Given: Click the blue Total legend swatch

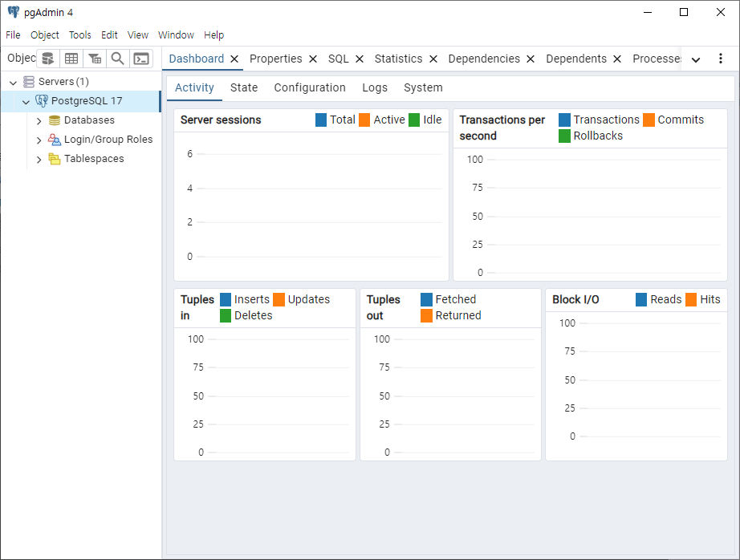Looking at the screenshot, I should click(x=321, y=120).
